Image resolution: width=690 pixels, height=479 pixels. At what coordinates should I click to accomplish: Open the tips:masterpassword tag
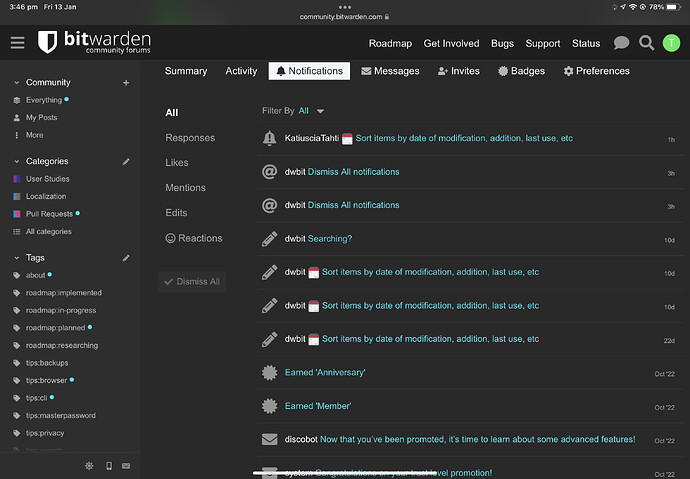coord(61,416)
